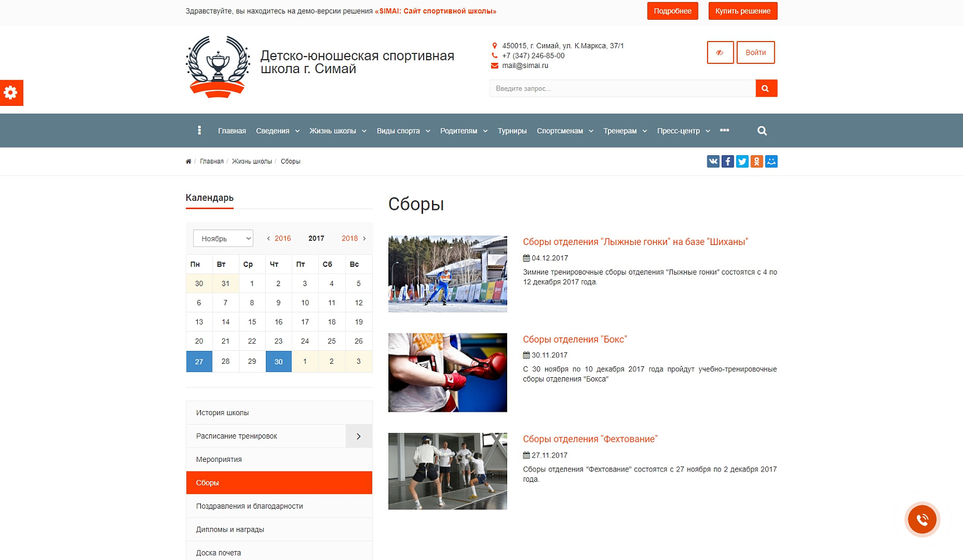Viewport: 963px width, 560px height.
Task: Select "Главная" in the navigation menu
Action: (232, 130)
